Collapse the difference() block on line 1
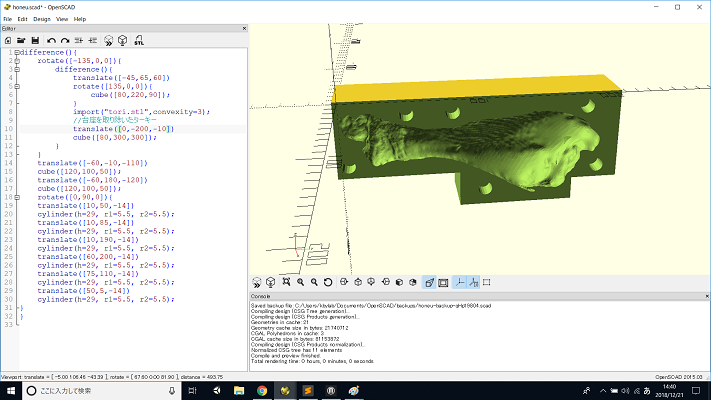Image resolution: width=711 pixels, height=400 pixels. click(17, 53)
